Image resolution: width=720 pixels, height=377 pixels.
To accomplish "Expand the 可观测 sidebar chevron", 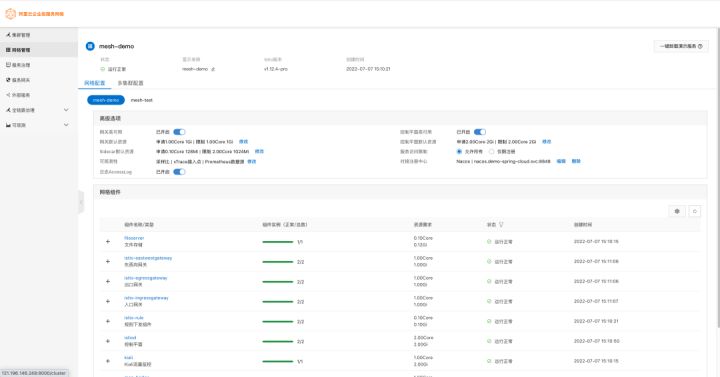I will click(66, 125).
